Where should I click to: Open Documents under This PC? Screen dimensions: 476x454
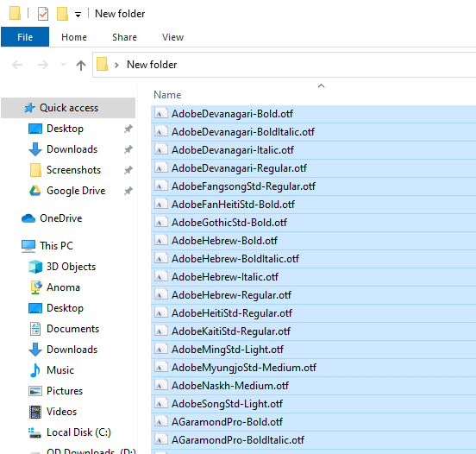click(x=72, y=329)
